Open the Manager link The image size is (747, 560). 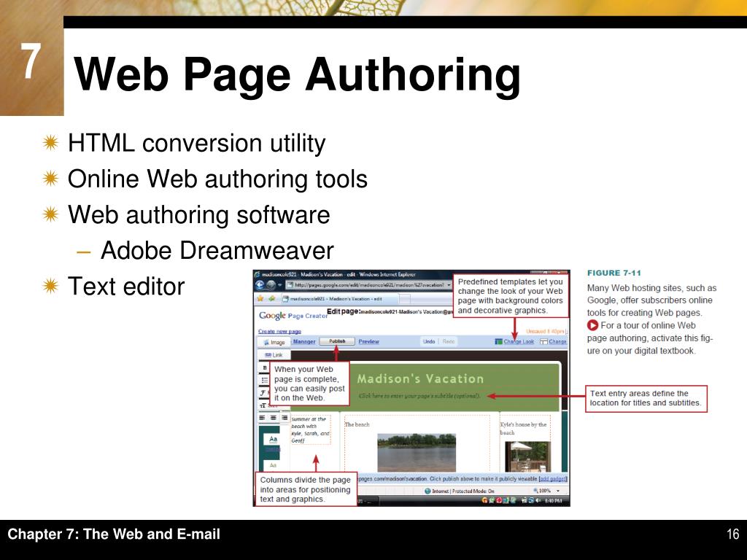(304, 341)
